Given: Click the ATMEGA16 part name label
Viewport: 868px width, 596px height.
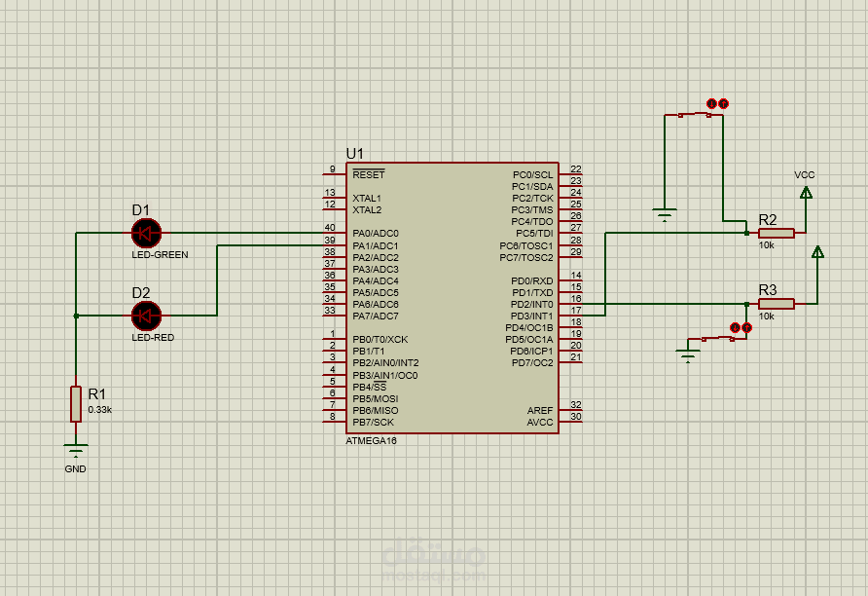Looking at the screenshot, I should click(371, 441).
